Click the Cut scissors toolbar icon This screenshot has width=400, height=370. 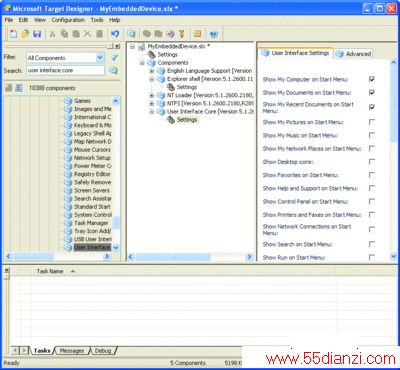tap(52, 34)
